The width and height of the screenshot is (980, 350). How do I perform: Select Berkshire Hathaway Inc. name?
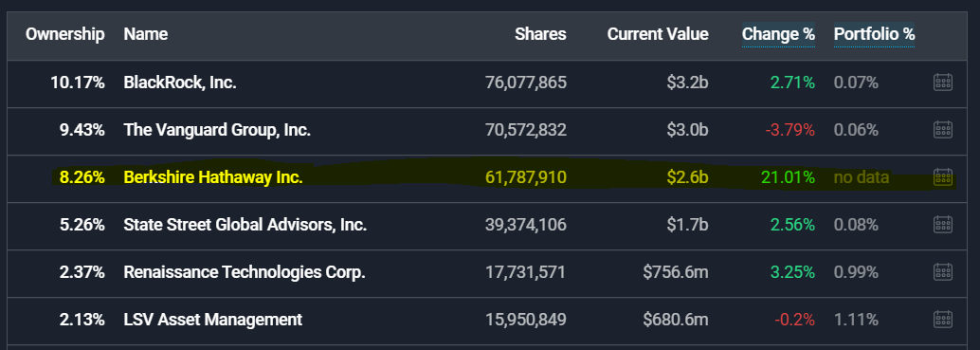(x=213, y=177)
